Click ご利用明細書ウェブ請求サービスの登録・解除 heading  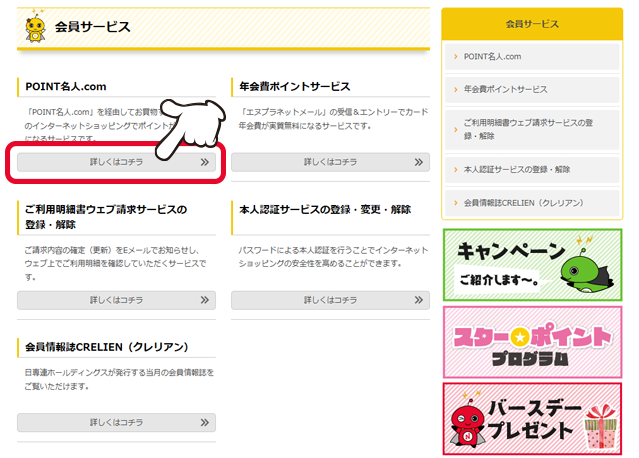click(106, 217)
